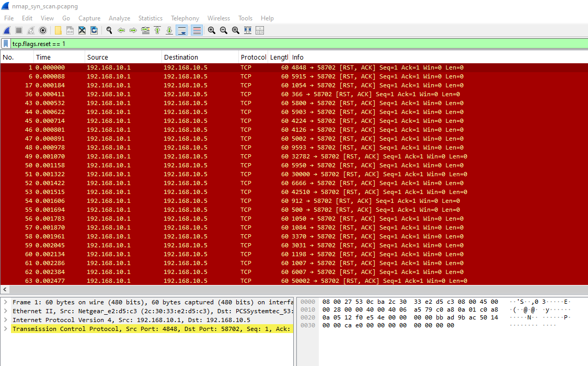Screen dimensions: 588x366
Task: Jump to the last packet
Action: 169,30
